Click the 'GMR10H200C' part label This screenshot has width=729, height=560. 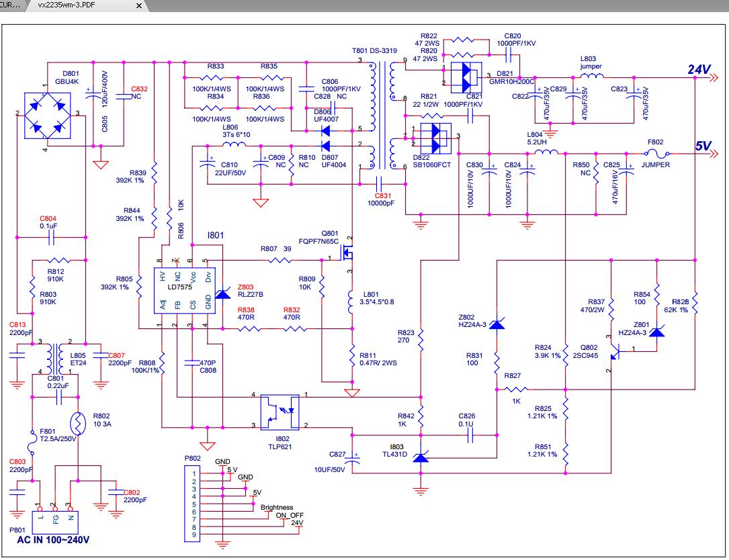[x=511, y=81]
